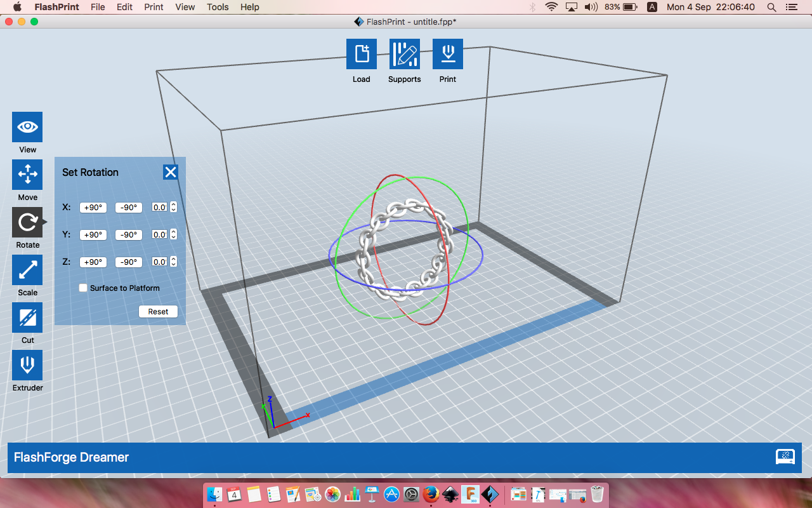Open Photos from the Dock

(333, 494)
